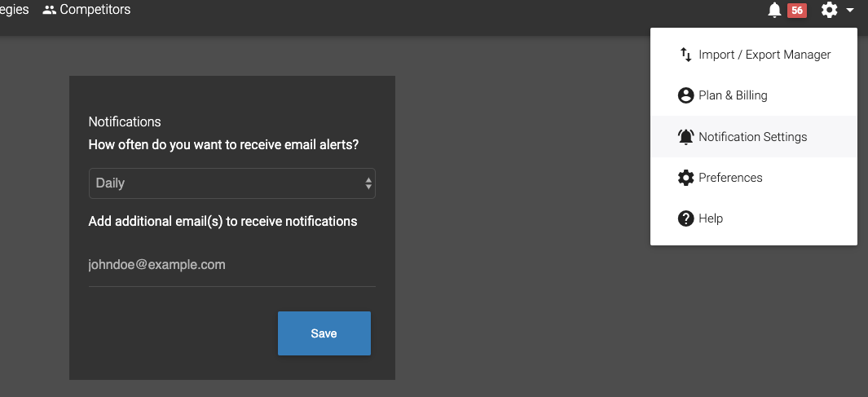
Task: Open the Daily email frequency dropdown
Action: point(232,183)
